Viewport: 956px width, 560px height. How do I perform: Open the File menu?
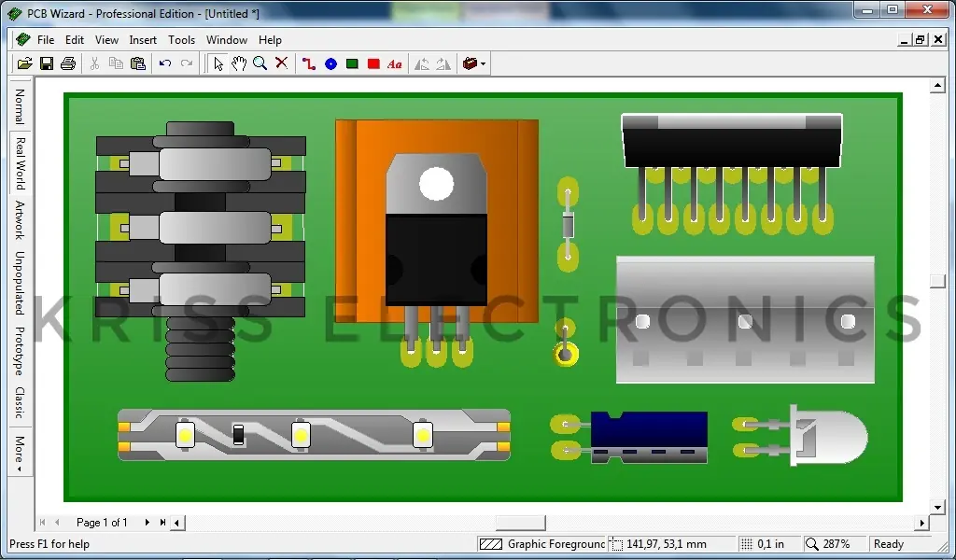(46, 39)
